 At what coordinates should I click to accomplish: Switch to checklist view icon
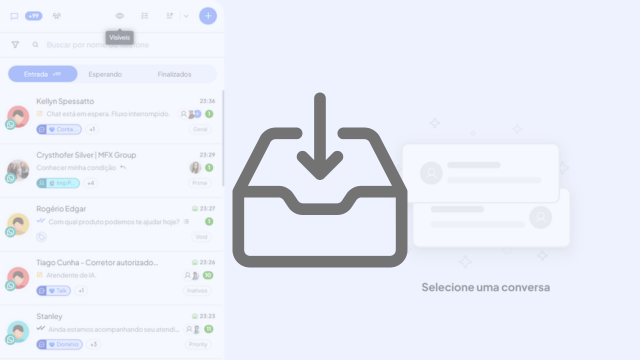pos(144,16)
